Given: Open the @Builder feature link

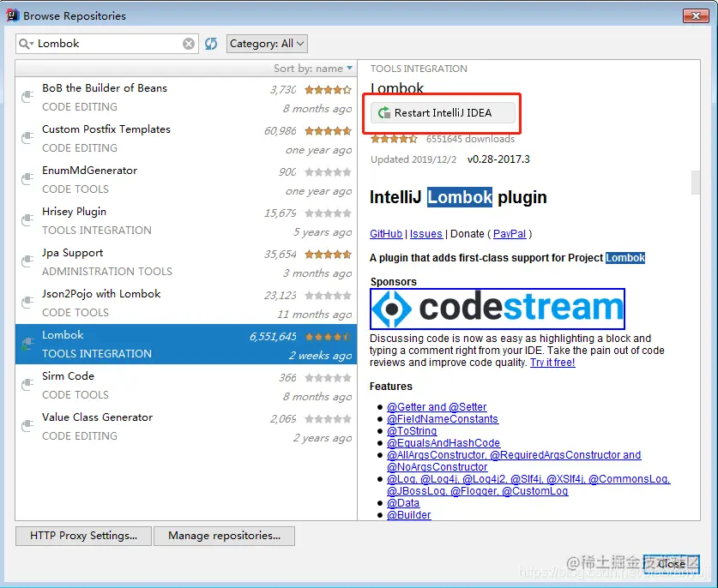Looking at the screenshot, I should tap(409, 515).
